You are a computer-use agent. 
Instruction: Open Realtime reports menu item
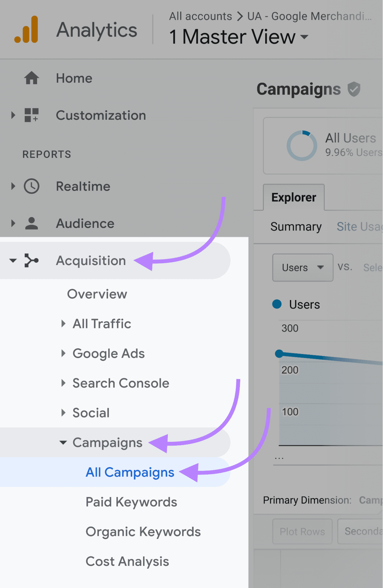click(x=83, y=186)
